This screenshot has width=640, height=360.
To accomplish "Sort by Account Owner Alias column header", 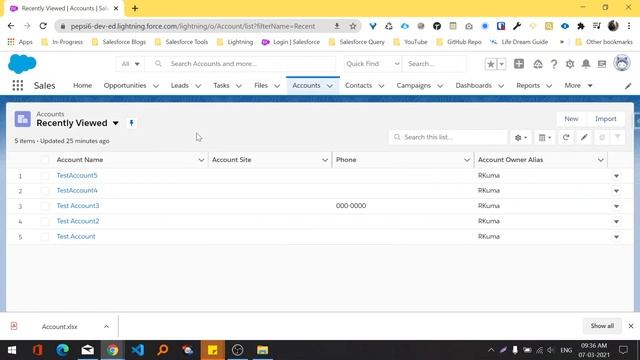I will pos(510,160).
